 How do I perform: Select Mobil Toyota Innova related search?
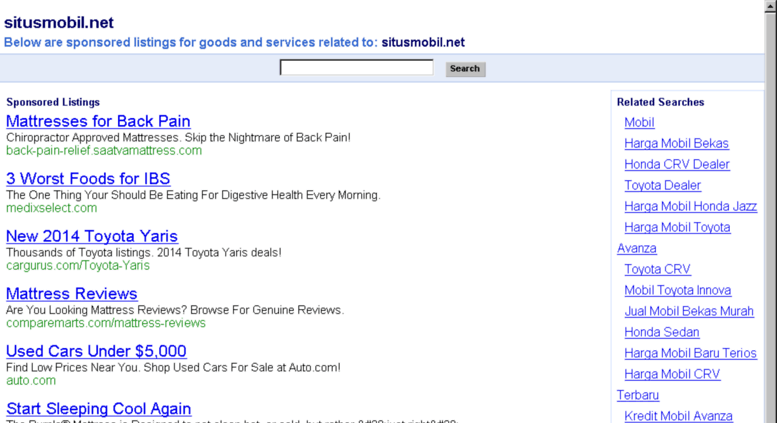tap(677, 290)
